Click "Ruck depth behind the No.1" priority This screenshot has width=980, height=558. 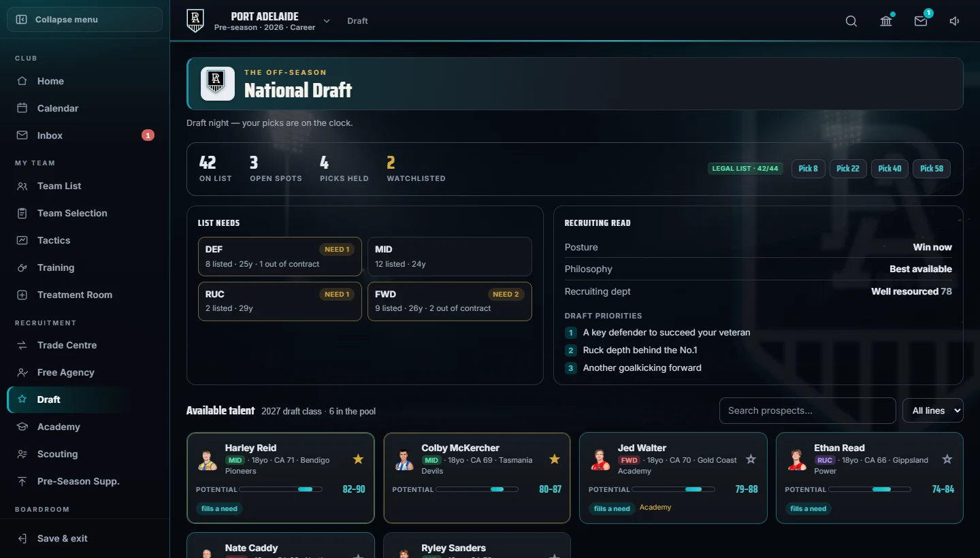click(x=640, y=350)
